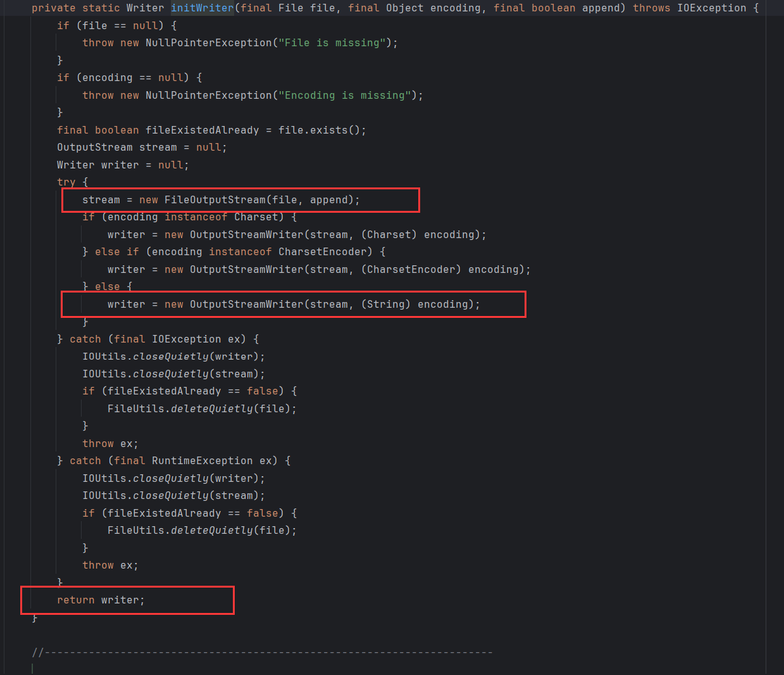This screenshot has height=675, width=784.
Task: Click IOException in the throws clause
Action: coord(711,8)
